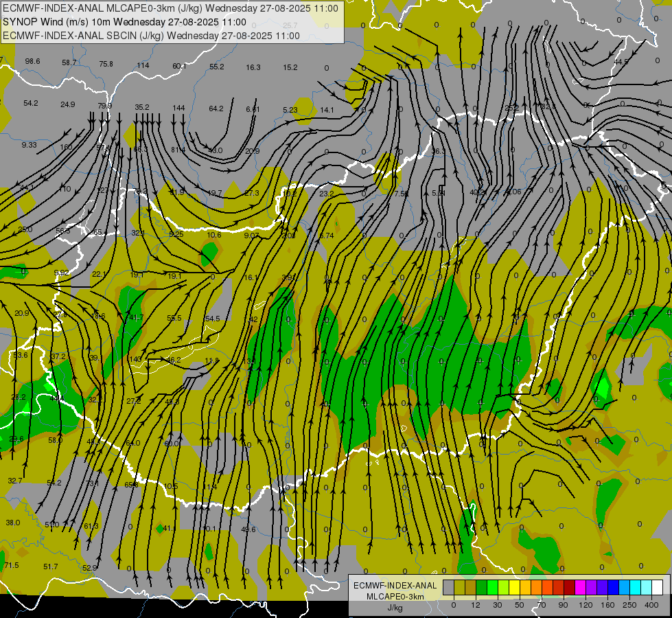Click the map value 23.2
This screenshot has width=672, height=618.
coord(327,194)
